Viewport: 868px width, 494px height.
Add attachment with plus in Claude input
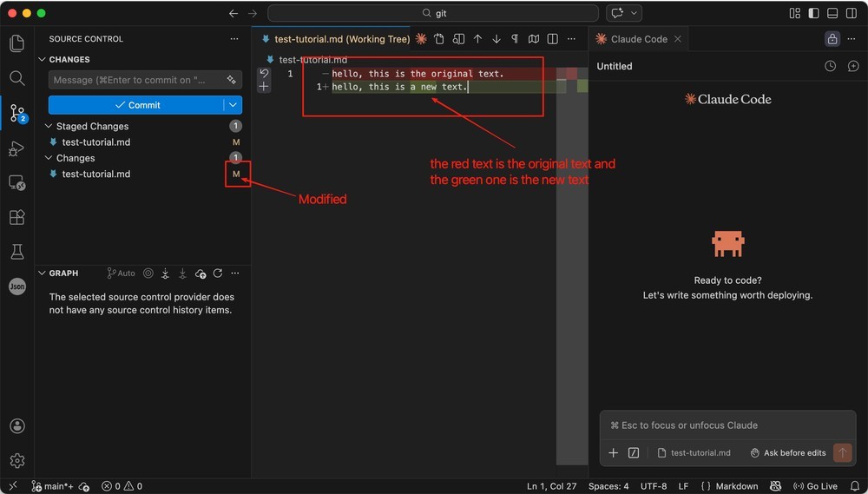(614, 452)
